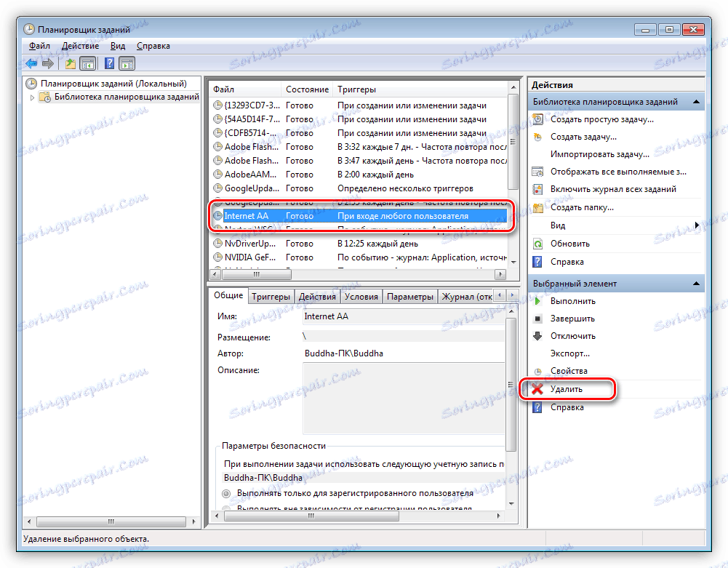Screen dimensions: 728x568
Task: Open the Действие menu
Action: tap(80, 46)
